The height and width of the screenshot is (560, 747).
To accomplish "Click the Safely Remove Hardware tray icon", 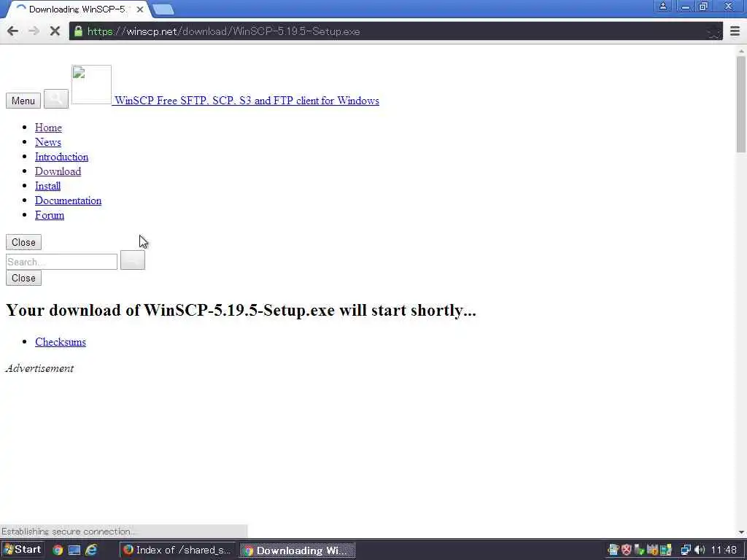I will coord(639,550).
